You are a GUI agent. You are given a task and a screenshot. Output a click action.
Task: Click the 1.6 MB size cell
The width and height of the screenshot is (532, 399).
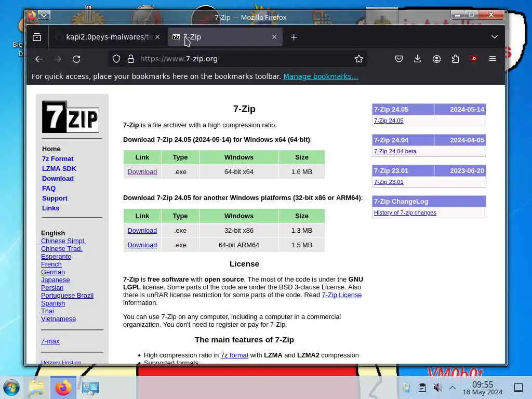click(x=302, y=171)
